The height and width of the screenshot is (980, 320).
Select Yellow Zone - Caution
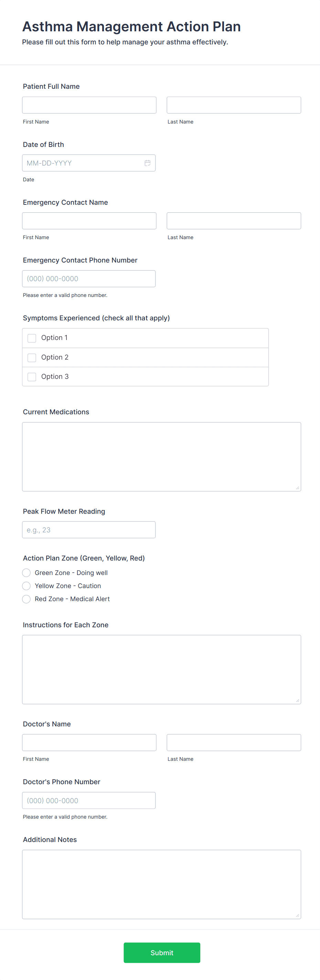point(26,586)
